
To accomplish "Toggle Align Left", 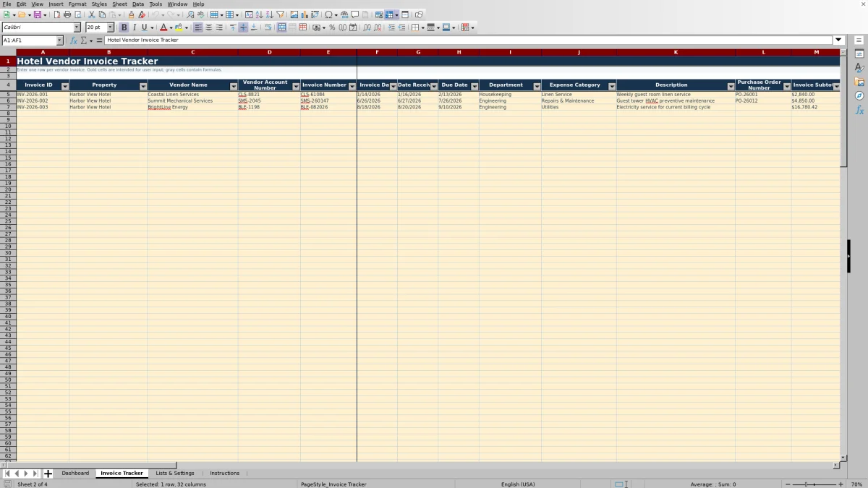I will (x=198, y=27).
